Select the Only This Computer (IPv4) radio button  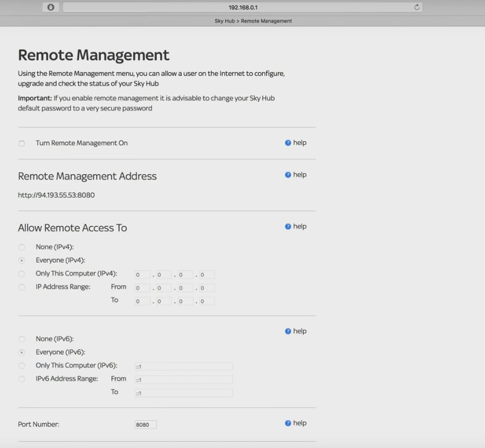tap(21, 274)
